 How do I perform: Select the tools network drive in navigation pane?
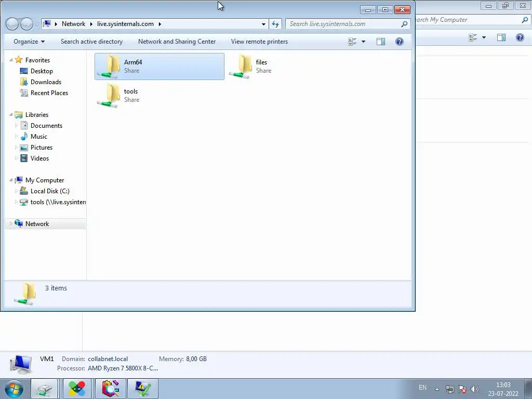point(58,202)
